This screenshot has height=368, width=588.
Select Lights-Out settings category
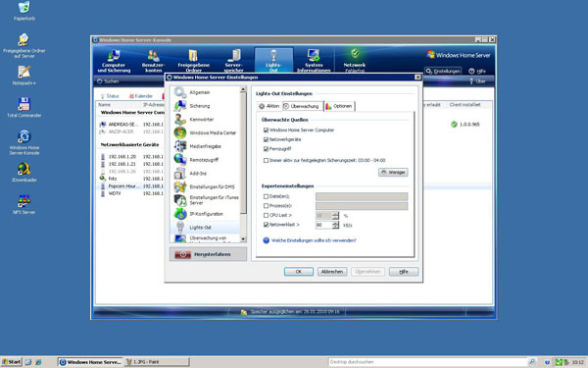205,228
